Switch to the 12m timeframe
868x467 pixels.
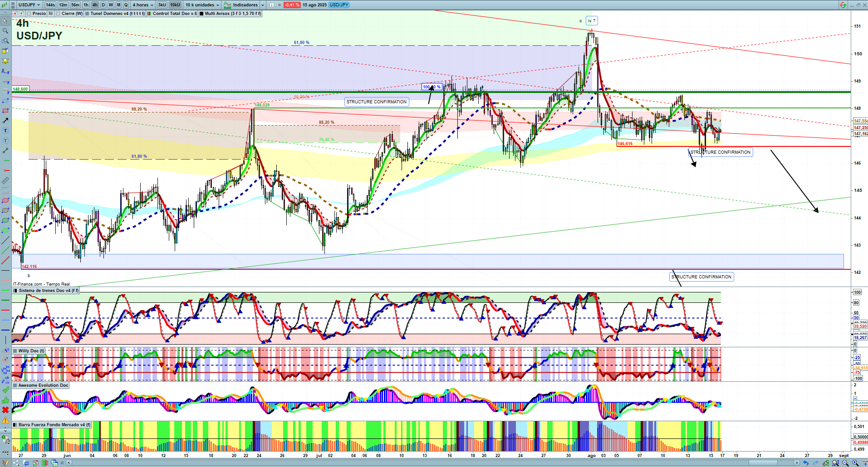(x=63, y=5)
